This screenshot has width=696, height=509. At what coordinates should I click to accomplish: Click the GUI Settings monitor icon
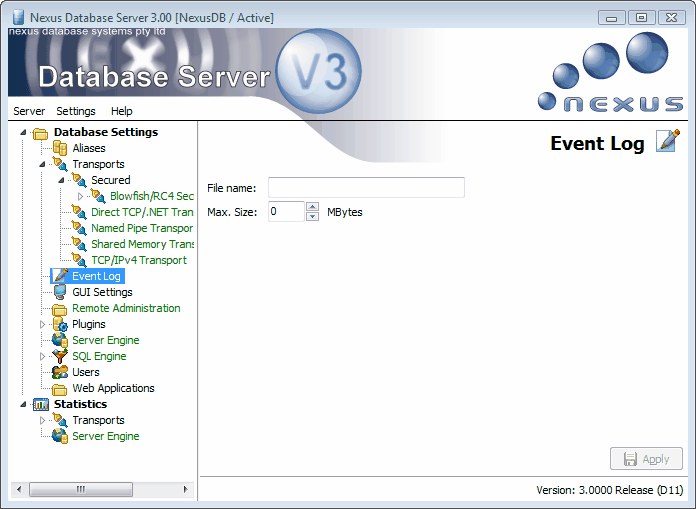(60, 292)
